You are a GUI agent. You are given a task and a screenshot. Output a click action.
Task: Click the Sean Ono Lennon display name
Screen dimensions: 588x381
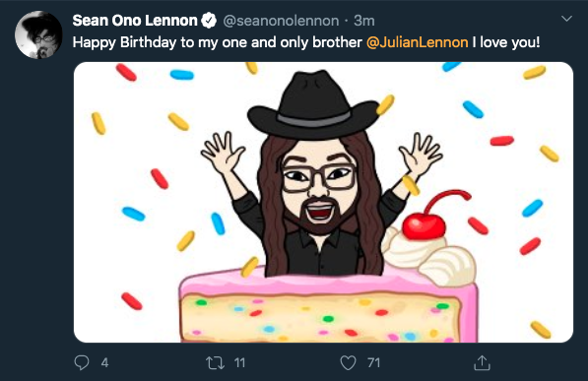[135, 21]
